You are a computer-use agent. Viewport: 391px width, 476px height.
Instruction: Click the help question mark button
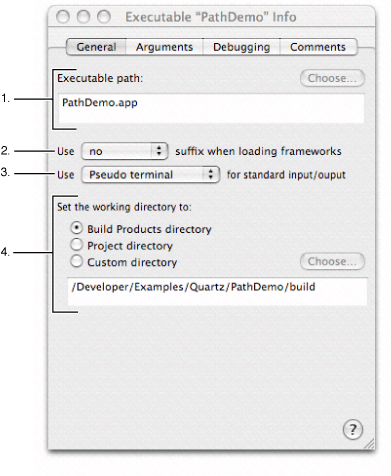(x=352, y=429)
